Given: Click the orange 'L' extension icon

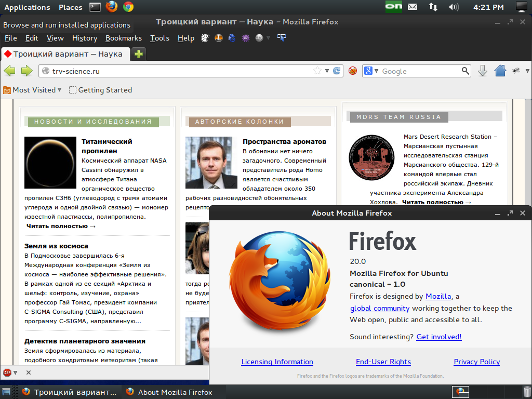Looking at the screenshot, I should [219, 38].
